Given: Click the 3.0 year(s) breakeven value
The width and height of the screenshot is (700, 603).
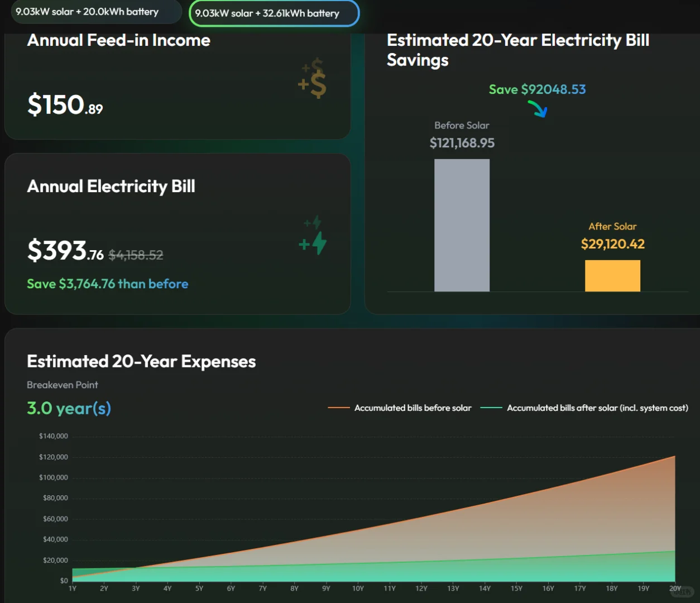Looking at the screenshot, I should pyautogui.click(x=69, y=408).
